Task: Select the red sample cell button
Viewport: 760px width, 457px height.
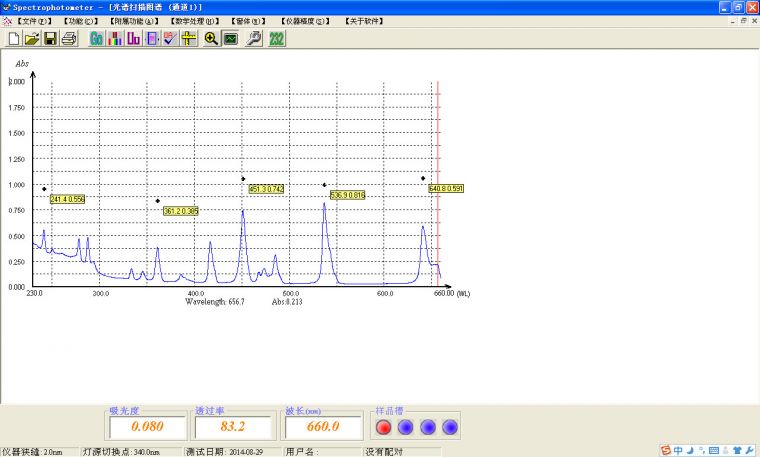Action: pos(383,427)
